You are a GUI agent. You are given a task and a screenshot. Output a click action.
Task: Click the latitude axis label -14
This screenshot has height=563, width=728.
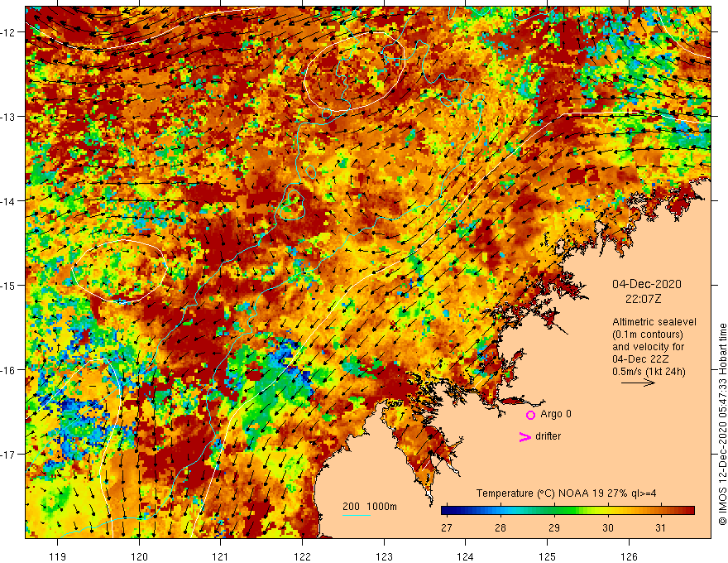coord(8,201)
